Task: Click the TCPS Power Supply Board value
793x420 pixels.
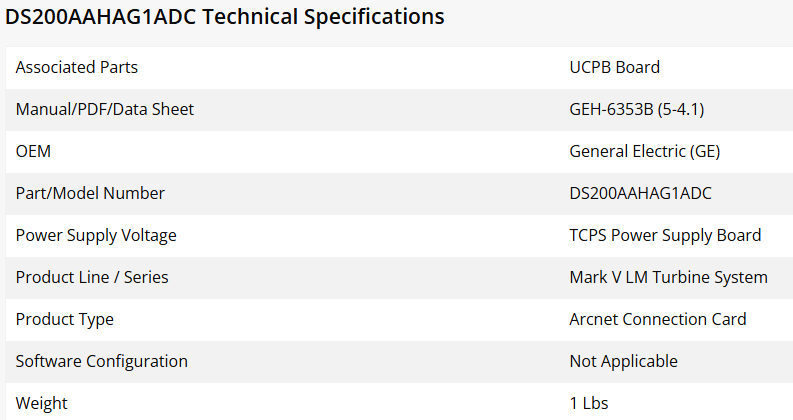Action: click(665, 236)
